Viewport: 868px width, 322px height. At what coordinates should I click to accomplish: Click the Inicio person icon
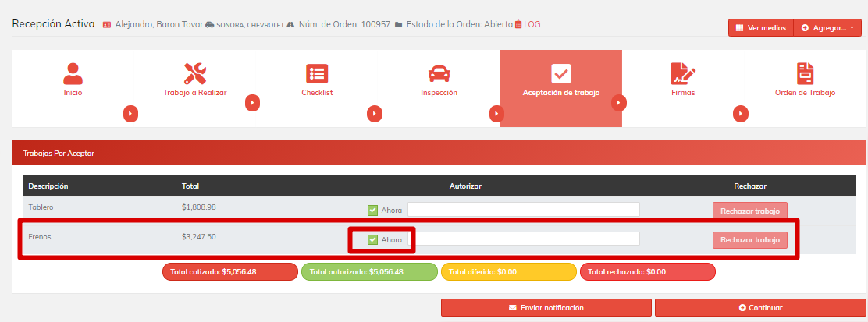pos(73,74)
